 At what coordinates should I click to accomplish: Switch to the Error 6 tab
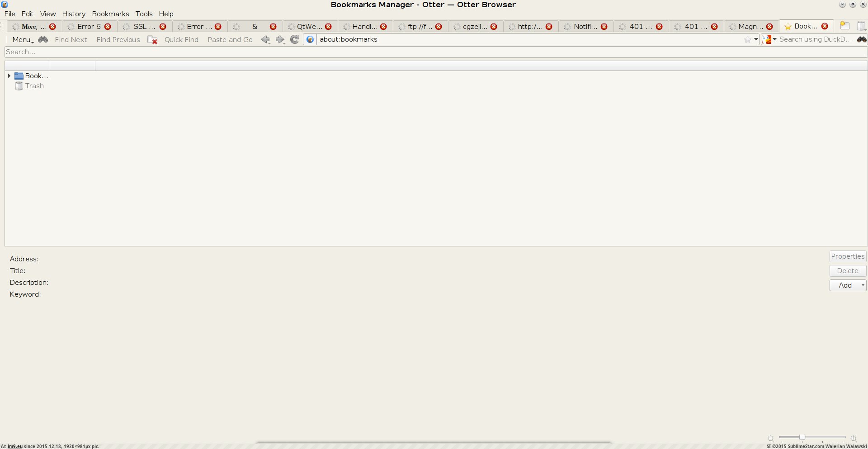(x=89, y=27)
